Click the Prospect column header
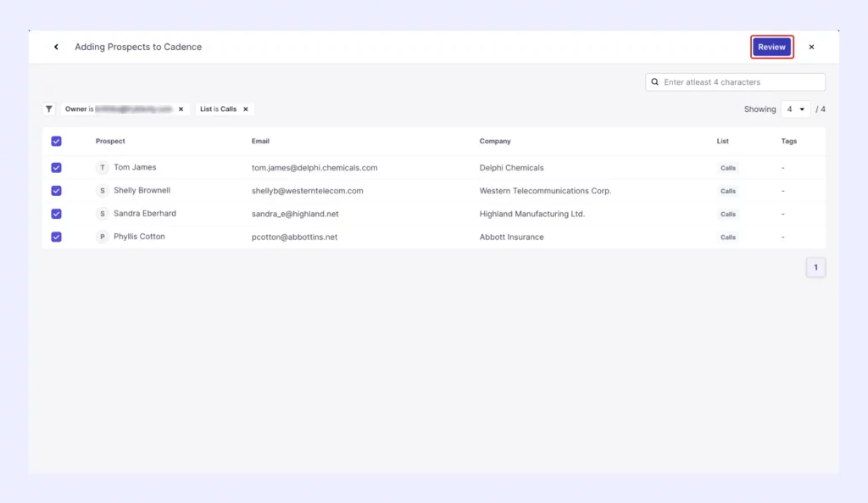 click(x=110, y=142)
